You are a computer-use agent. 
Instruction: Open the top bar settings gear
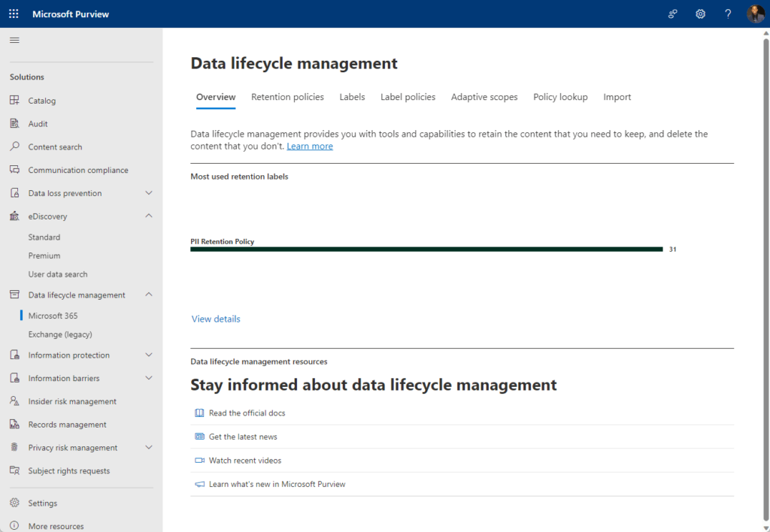pyautogui.click(x=700, y=14)
